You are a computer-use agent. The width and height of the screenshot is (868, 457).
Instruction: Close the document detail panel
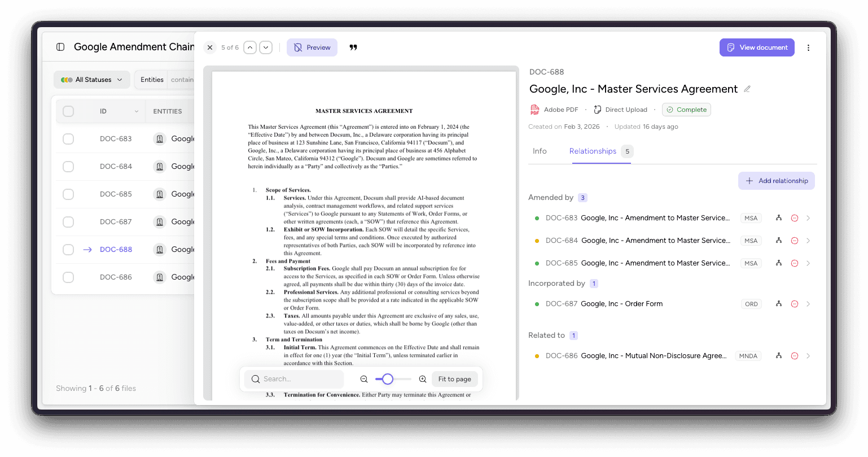click(210, 47)
